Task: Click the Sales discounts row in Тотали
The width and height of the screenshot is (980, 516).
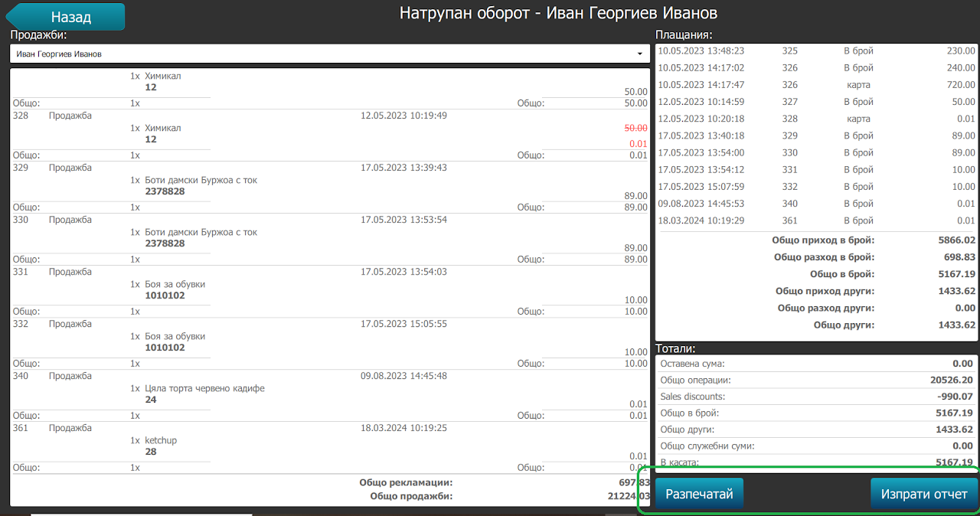Action: [x=817, y=397]
